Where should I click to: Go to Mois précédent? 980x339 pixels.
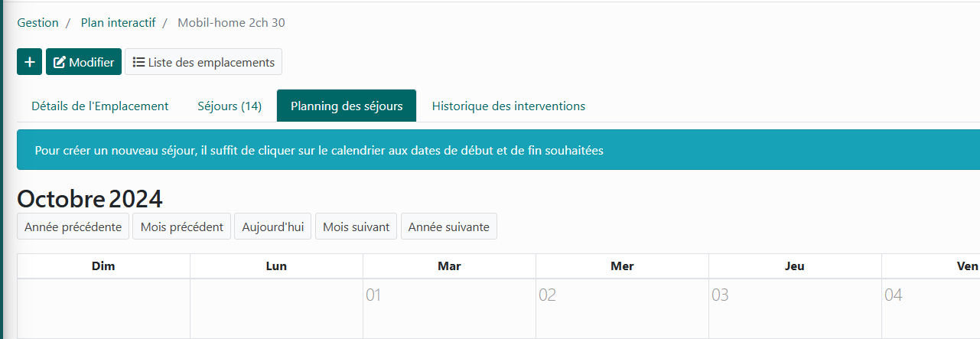point(181,227)
